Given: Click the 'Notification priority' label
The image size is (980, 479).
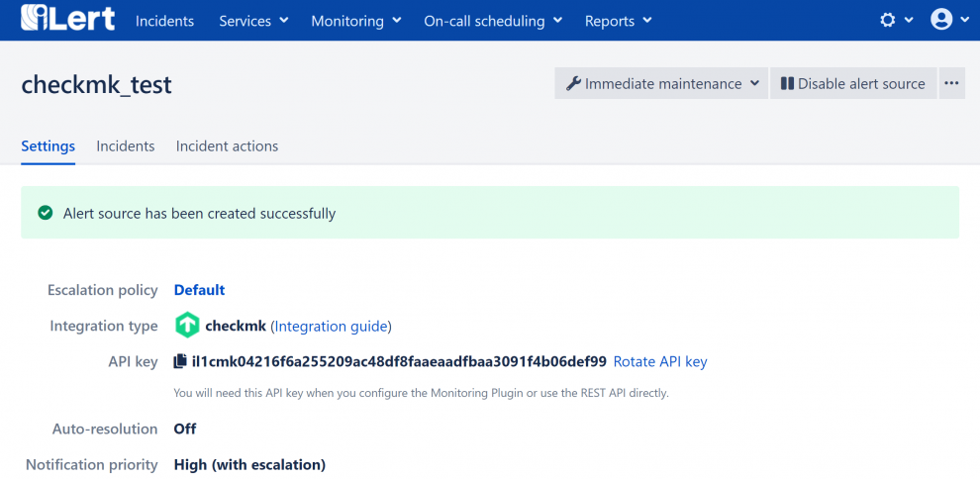Looking at the screenshot, I should coord(92,464).
